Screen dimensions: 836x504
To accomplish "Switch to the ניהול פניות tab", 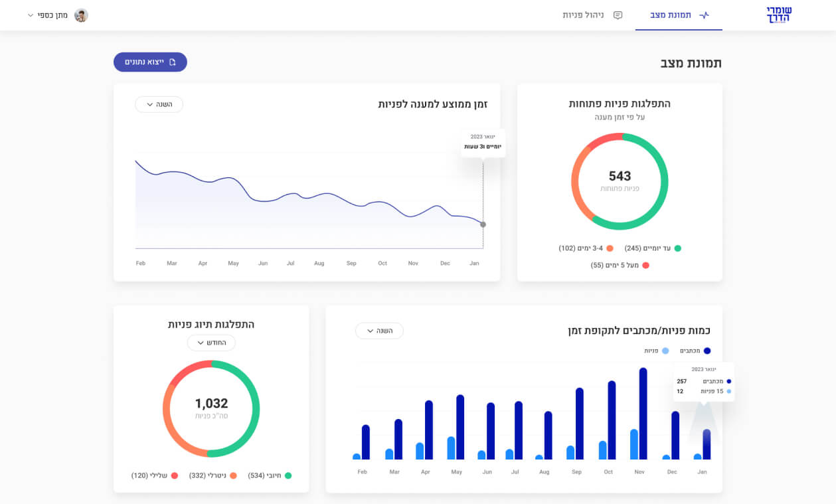I will click(583, 15).
